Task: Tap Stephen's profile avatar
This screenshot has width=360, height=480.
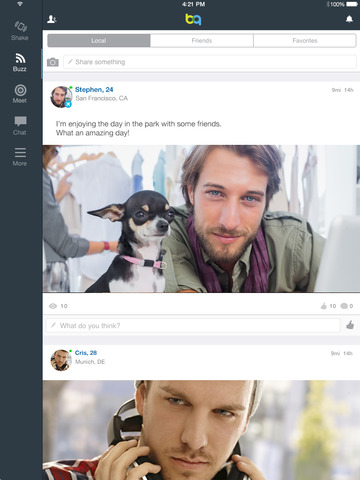Action: click(61, 97)
